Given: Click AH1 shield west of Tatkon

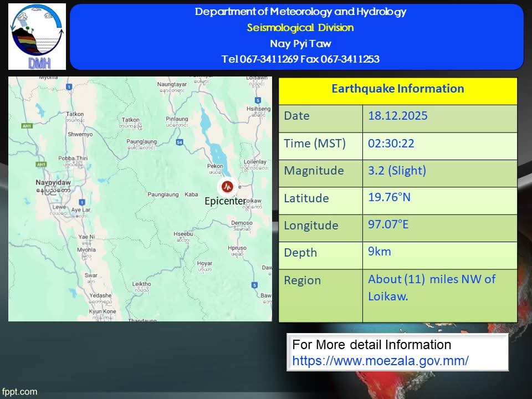Looking at the screenshot, I should click(x=27, y=126).
